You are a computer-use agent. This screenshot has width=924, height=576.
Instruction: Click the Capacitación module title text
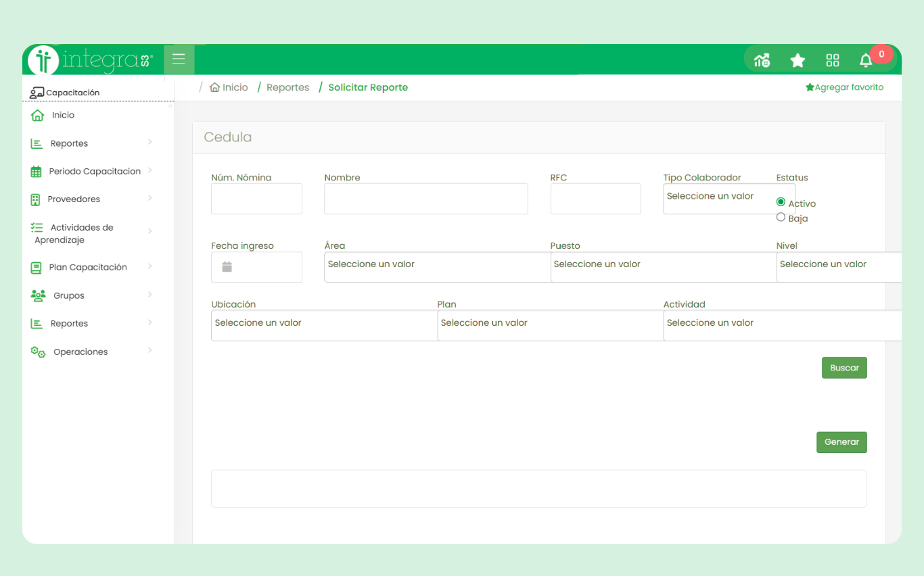coord(73,93)
